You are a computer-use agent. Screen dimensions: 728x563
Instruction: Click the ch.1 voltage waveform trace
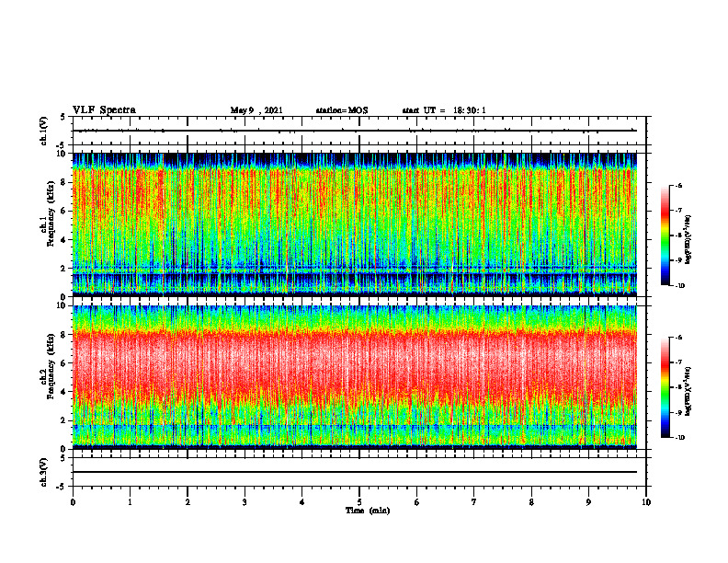355,131
